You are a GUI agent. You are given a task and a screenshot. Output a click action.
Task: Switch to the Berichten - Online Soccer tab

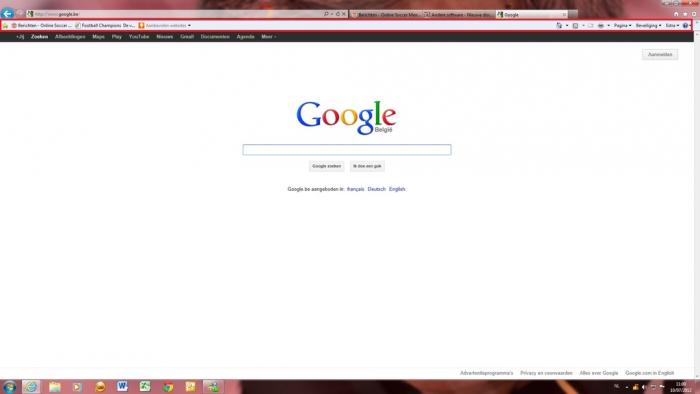[386, 15]
